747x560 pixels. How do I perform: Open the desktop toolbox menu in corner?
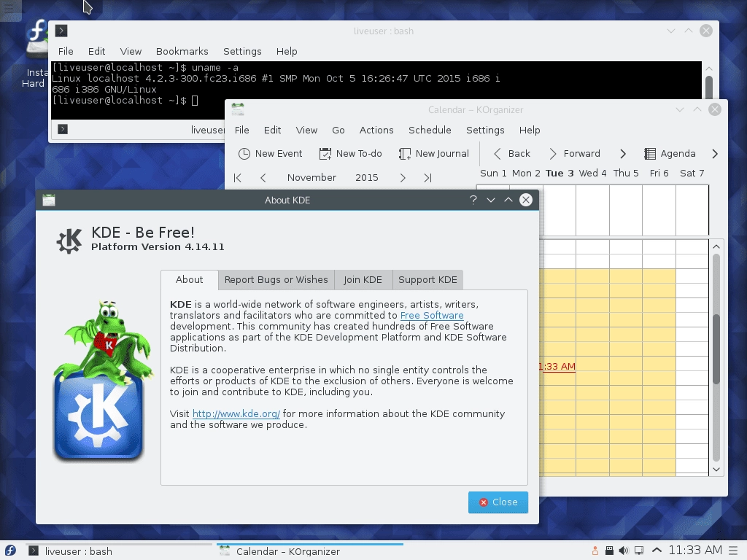click(x=9, y=8)
